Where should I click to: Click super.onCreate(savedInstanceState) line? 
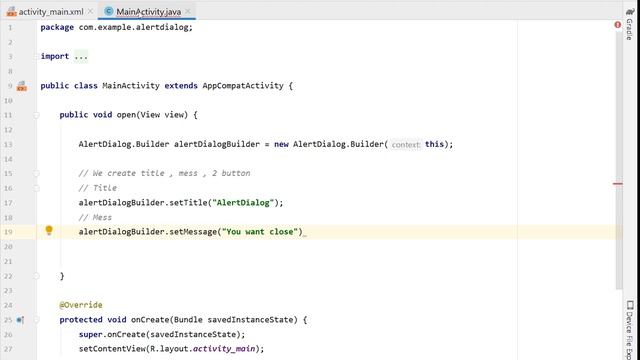(x=162, y=334)
